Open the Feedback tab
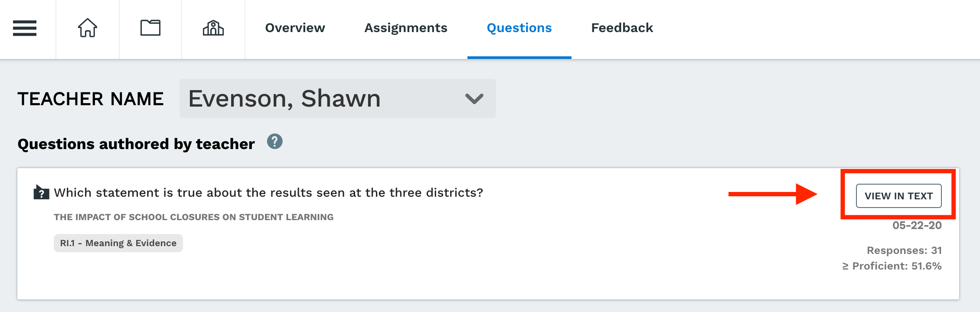Screen dimensions: 980x312 (622, 28)
